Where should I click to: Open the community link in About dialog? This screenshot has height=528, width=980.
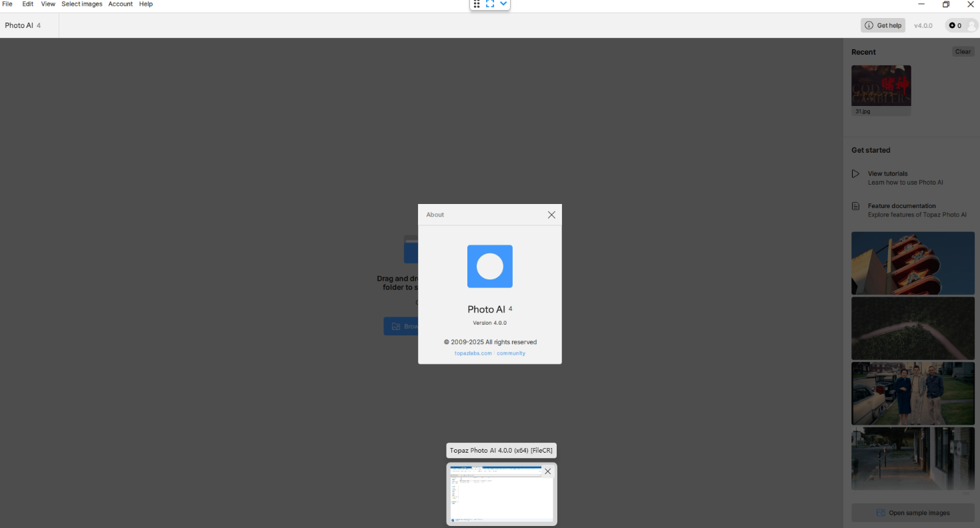[x=511, y=353]
